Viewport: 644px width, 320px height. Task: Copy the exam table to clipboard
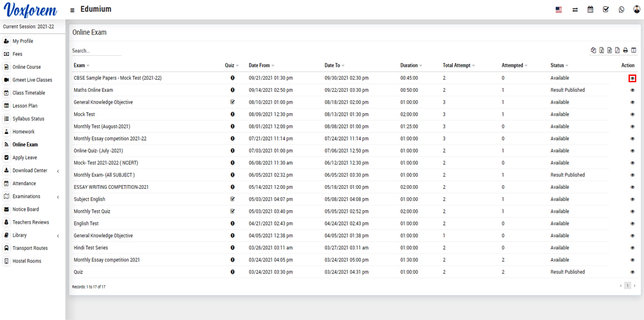coord(593,50)
